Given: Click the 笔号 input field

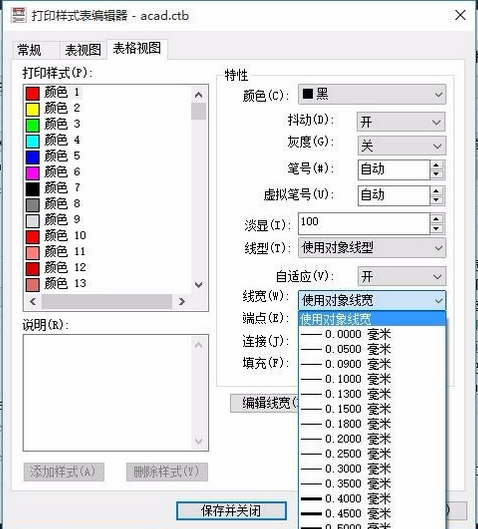Looking at the screenshot, I should [394, 169].
